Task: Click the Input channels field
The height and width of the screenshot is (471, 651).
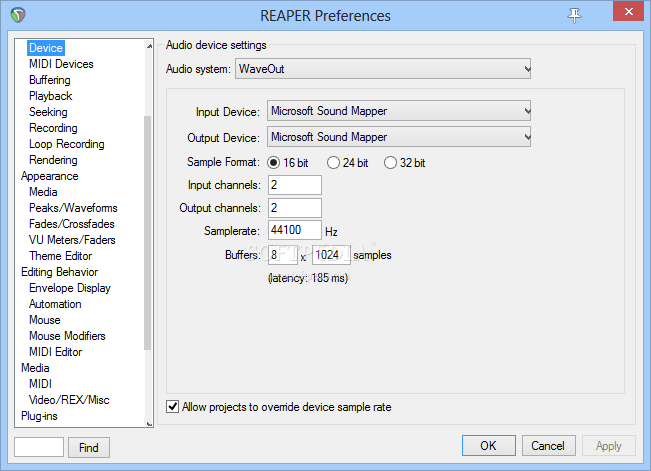Action: tap(295, 185)
